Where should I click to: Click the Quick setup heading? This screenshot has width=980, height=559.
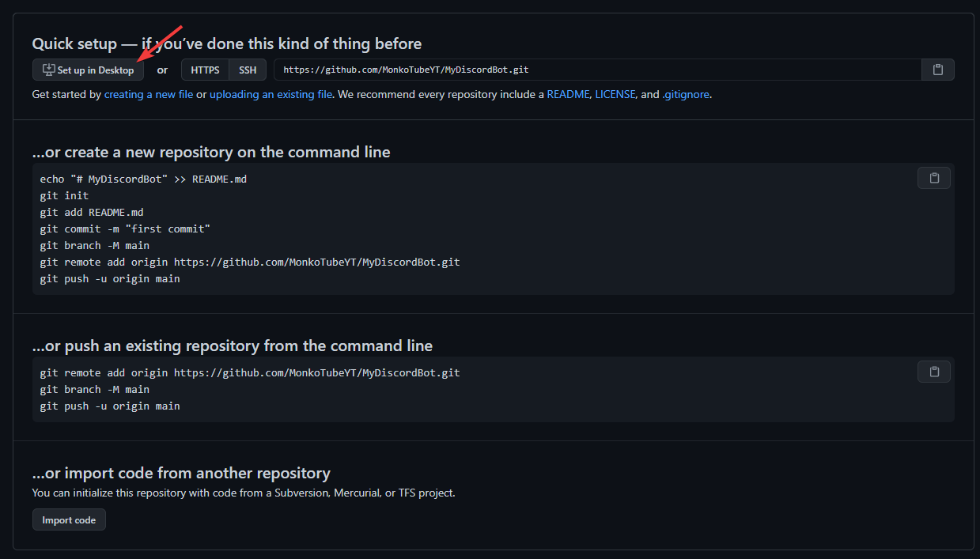[x=226, y=43]
